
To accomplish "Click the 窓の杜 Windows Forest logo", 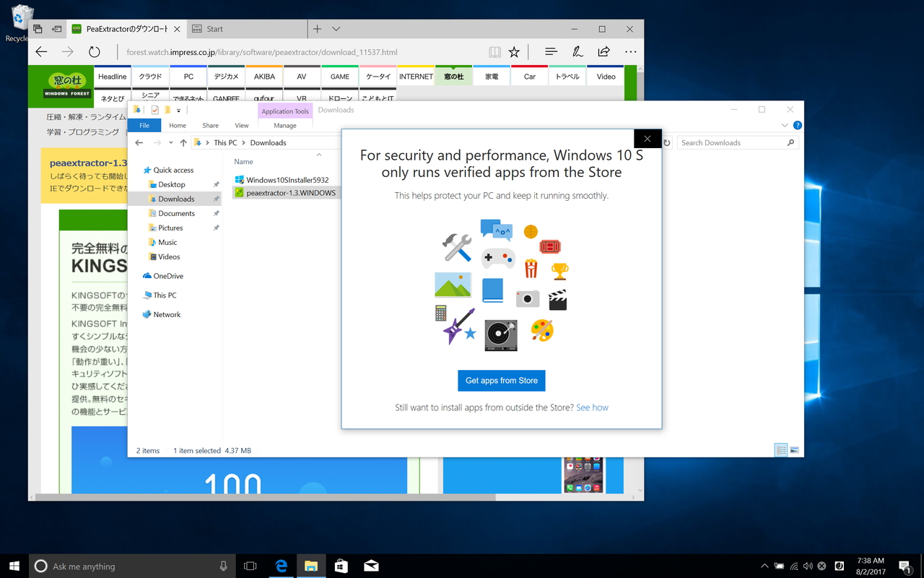I will 66,85.
